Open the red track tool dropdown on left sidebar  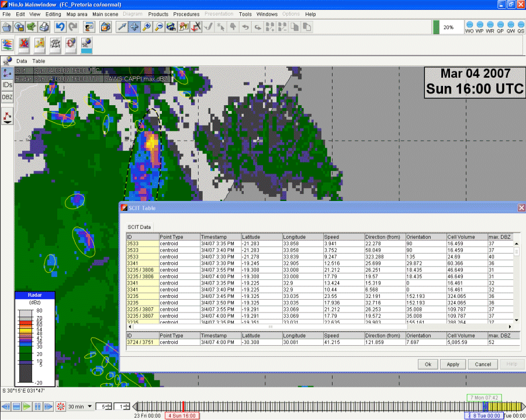pyautogui.click(x=7, y=116)
